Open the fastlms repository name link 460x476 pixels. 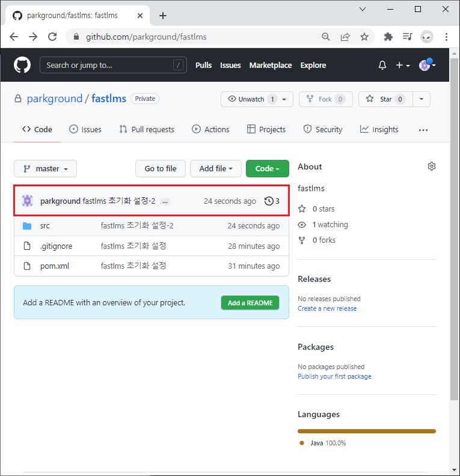109,99
